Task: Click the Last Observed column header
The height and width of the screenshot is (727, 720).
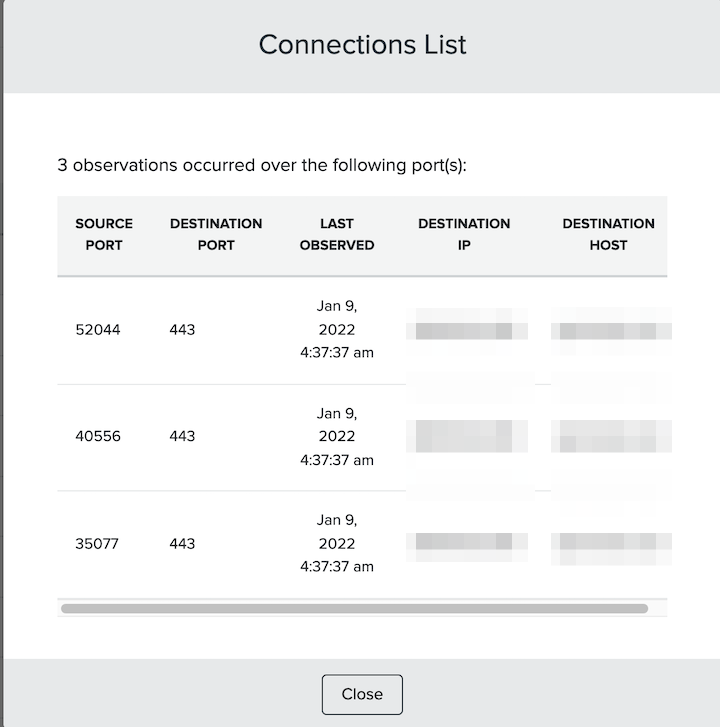Action: click(x=337, y=234)
